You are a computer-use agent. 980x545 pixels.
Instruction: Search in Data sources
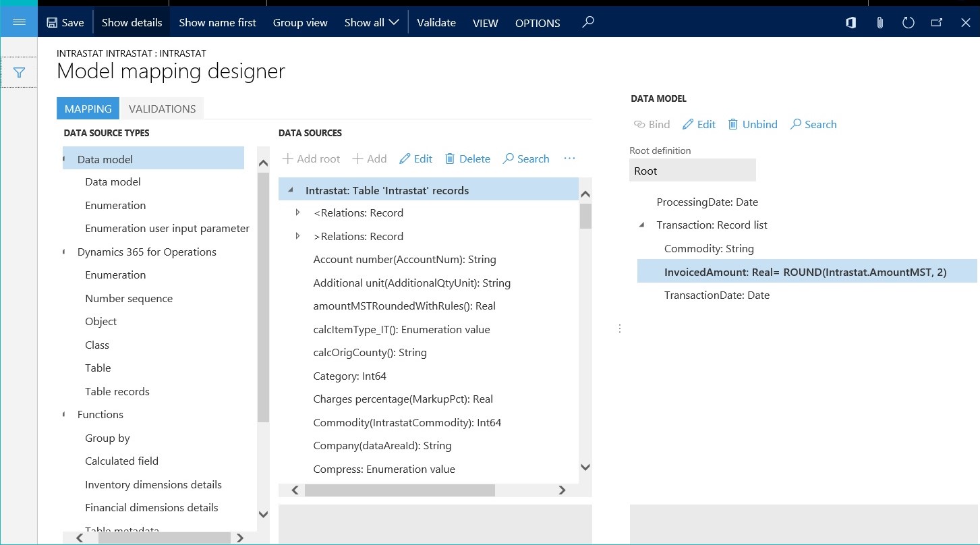pos(526,159)
